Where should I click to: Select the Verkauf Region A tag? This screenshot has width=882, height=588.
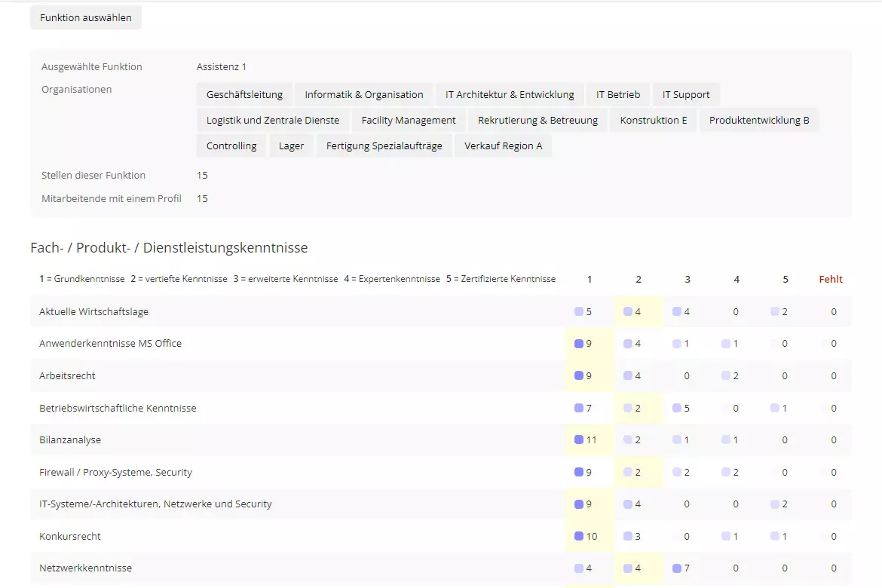[503, 146]
